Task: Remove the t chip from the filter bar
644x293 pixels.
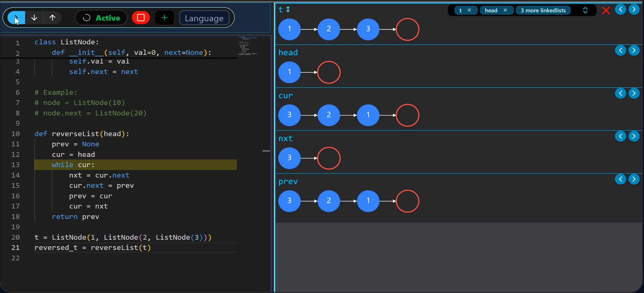Action: click(470, 10)
